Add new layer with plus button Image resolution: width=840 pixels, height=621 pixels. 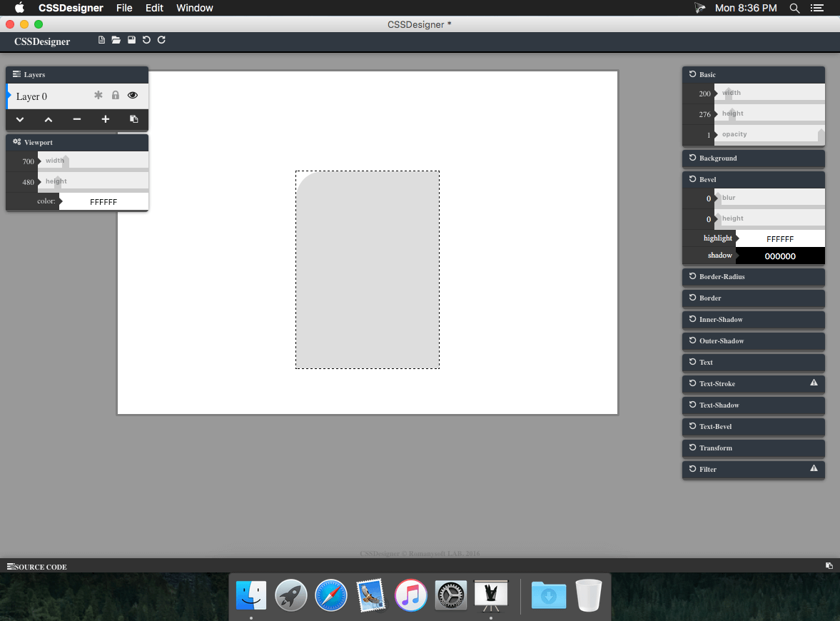(106, 119)
